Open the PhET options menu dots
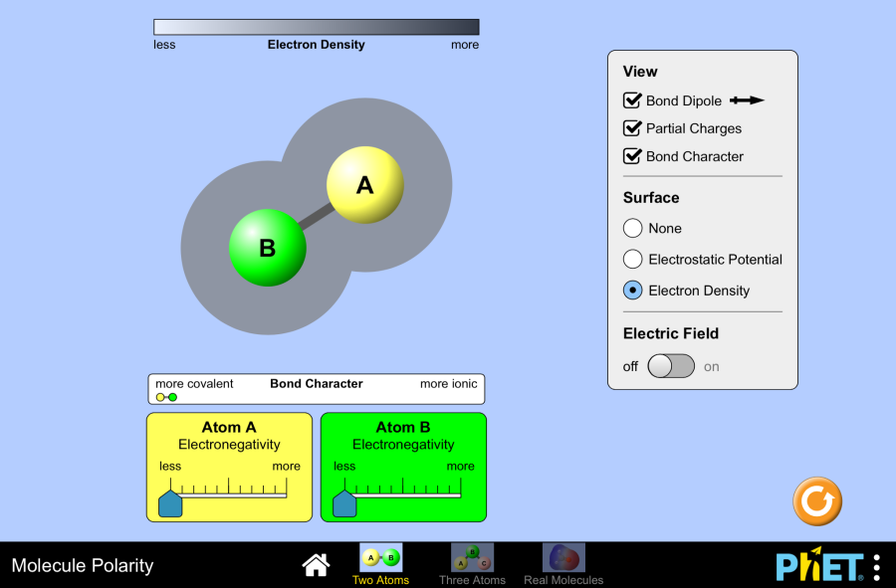 click(x=876, y=567)
